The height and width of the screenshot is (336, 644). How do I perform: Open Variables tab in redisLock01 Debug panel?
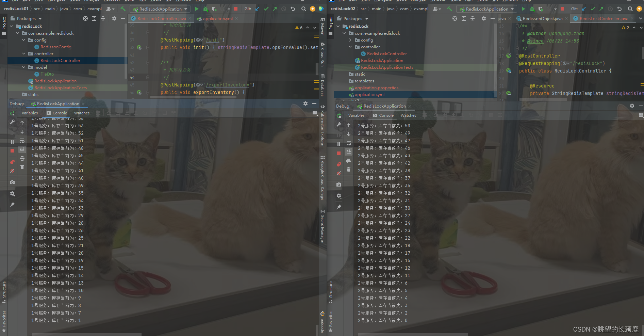(30, 113)
